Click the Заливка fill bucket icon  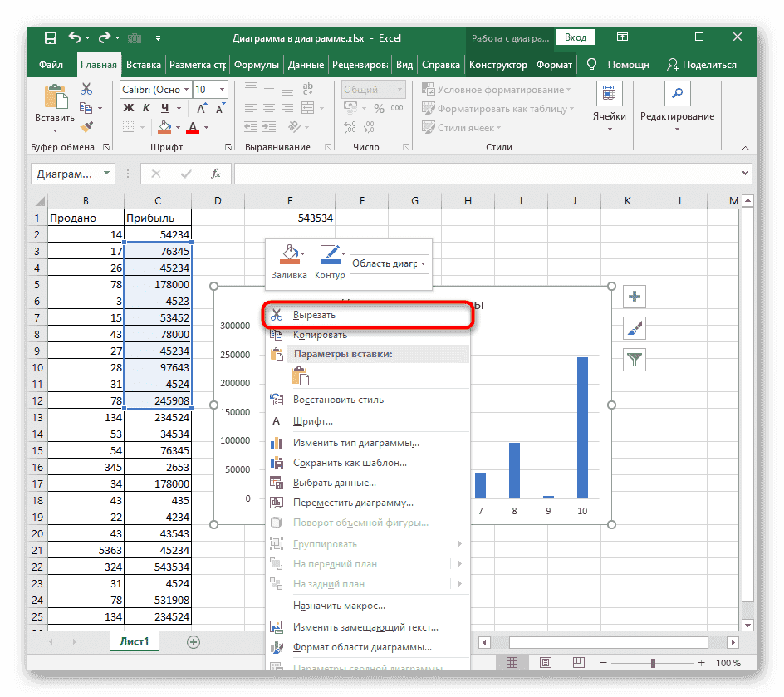[288, 253]
